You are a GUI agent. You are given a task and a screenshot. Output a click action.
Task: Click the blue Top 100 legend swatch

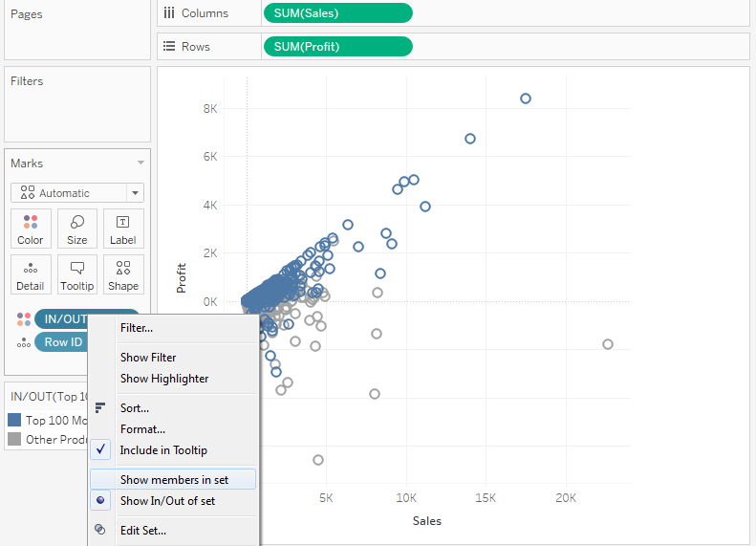pos(14,420)
